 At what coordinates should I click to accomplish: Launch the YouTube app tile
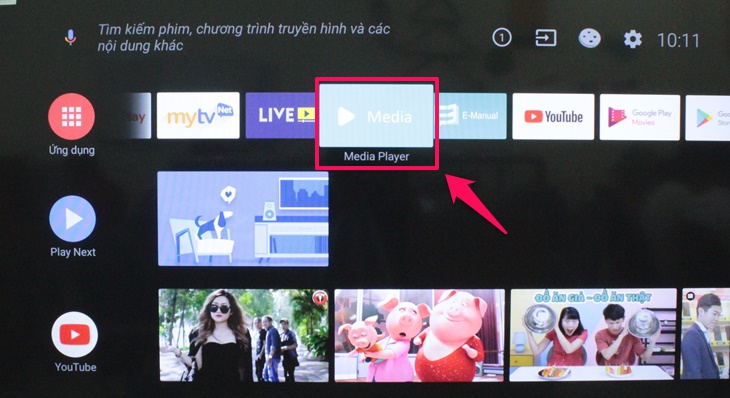click(x=554, y=116)
